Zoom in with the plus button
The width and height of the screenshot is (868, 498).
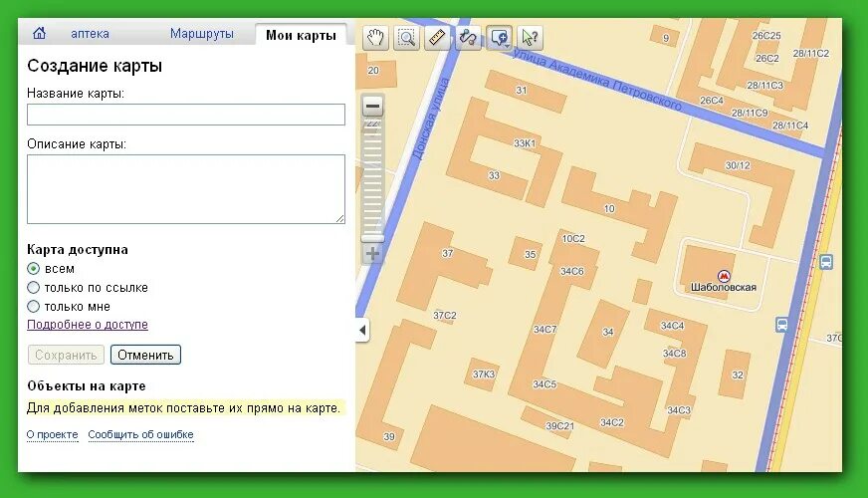(x=372, y=254)
